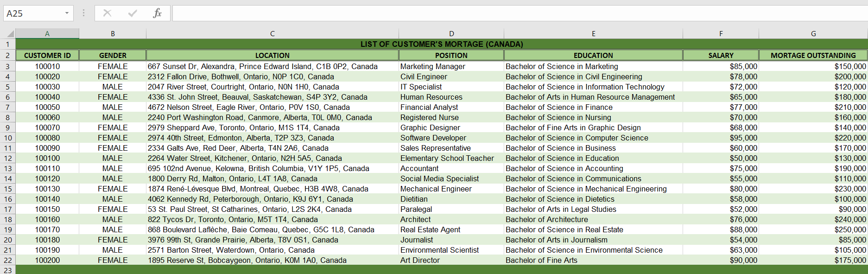This screenshot has height=274, width=868.
Task: Click the Insert Function fx icon
Action: click(157, 13)
